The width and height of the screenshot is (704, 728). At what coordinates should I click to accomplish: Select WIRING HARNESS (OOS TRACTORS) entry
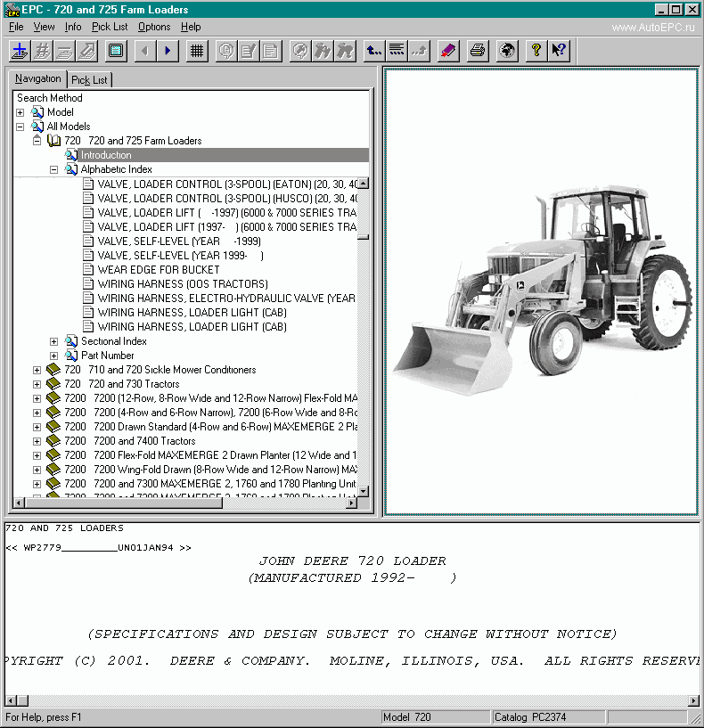click(x=183, y=283)
